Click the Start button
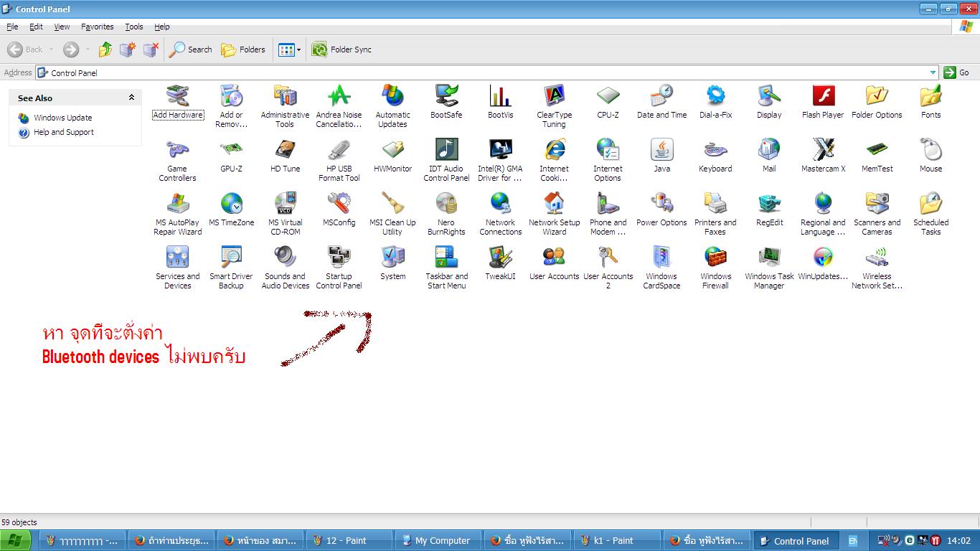This screenshot has width=980, height=551. click(x=15, y=541)
